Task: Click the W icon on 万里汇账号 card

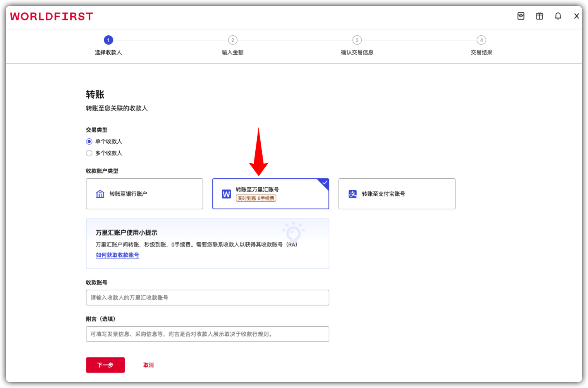Action: [x=226, y=193]
